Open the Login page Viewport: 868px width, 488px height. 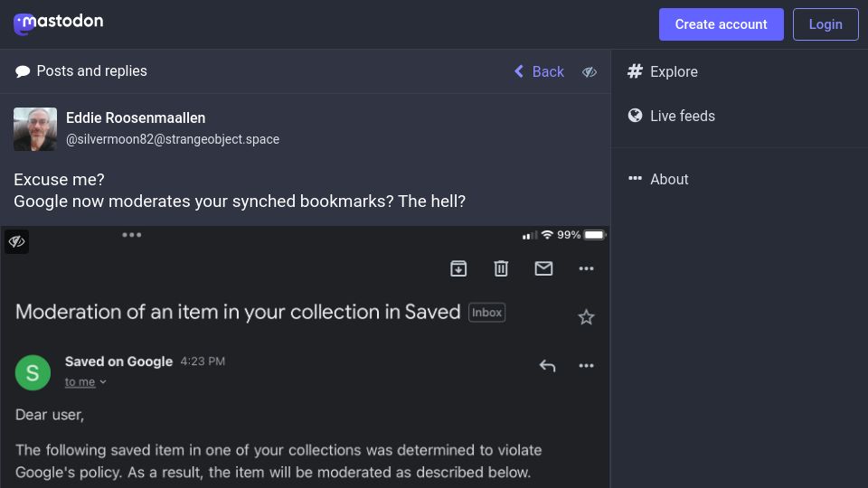826,24
